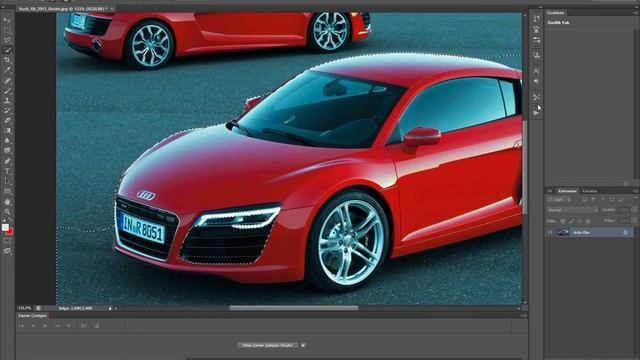The height and width of the screenshot is (360, 640).
Task: Select the Gradient tool
Action: point(7,131)
